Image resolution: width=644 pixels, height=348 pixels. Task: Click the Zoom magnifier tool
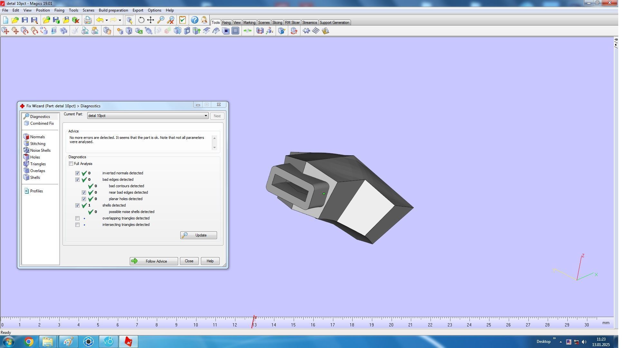click(x=160, y=20)
